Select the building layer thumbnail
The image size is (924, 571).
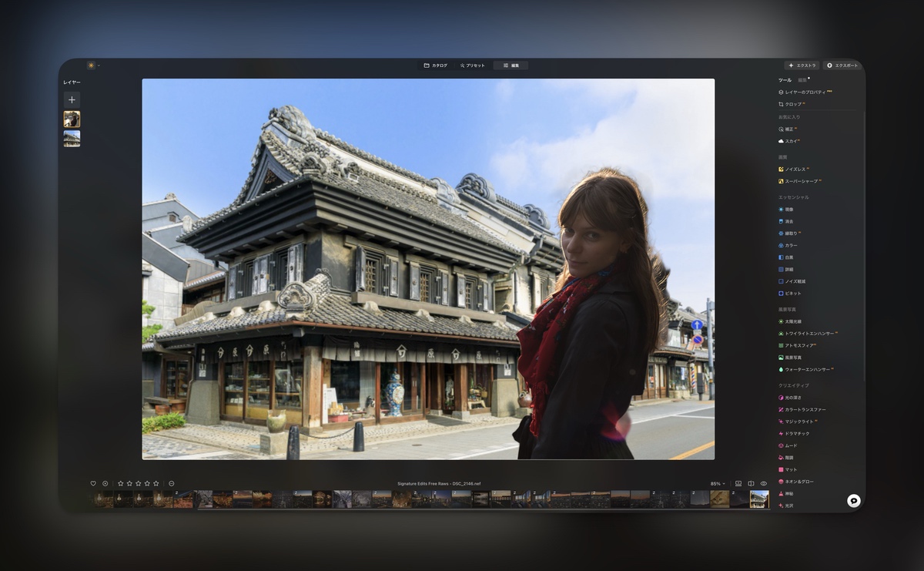[72, 139]
